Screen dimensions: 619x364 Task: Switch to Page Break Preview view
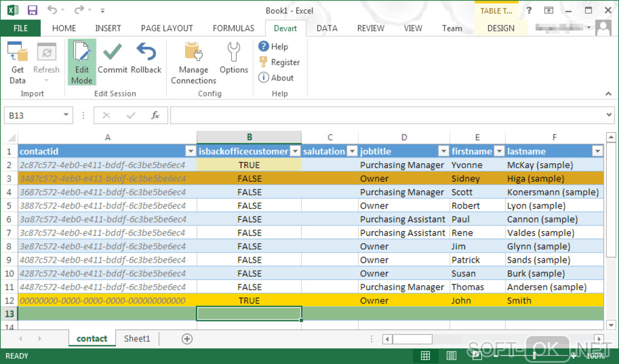478,356
